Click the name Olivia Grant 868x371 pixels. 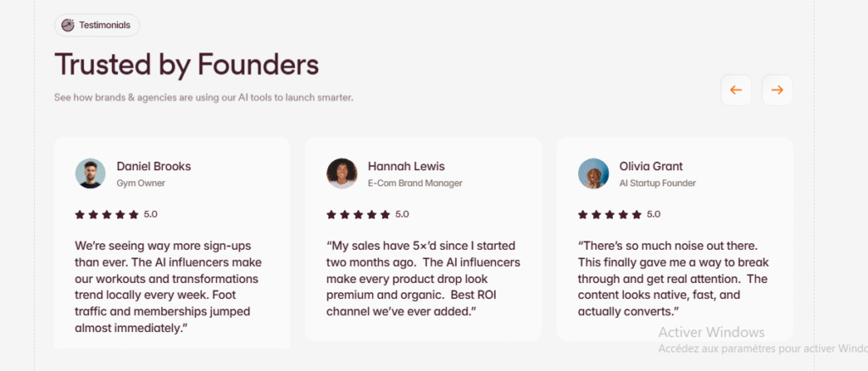point(651,166)
